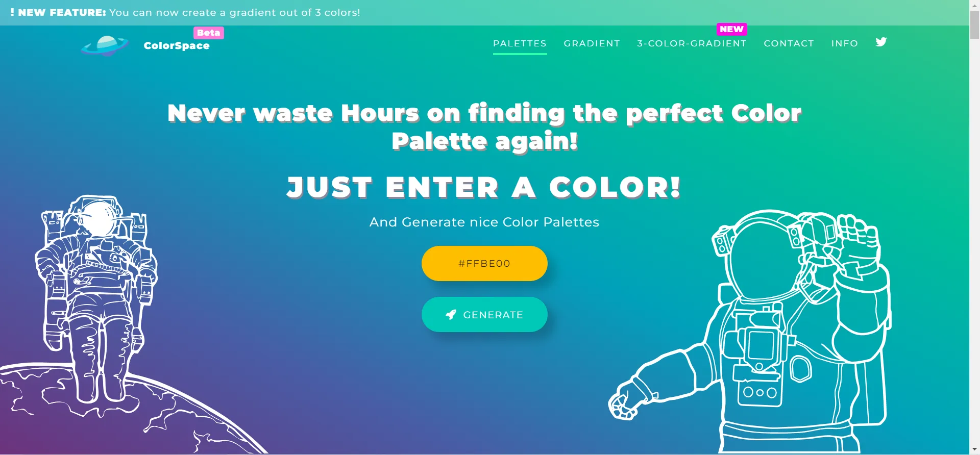Open the Contact page
This screenshot has width=980, height=455.
click(x=789, y=44)
